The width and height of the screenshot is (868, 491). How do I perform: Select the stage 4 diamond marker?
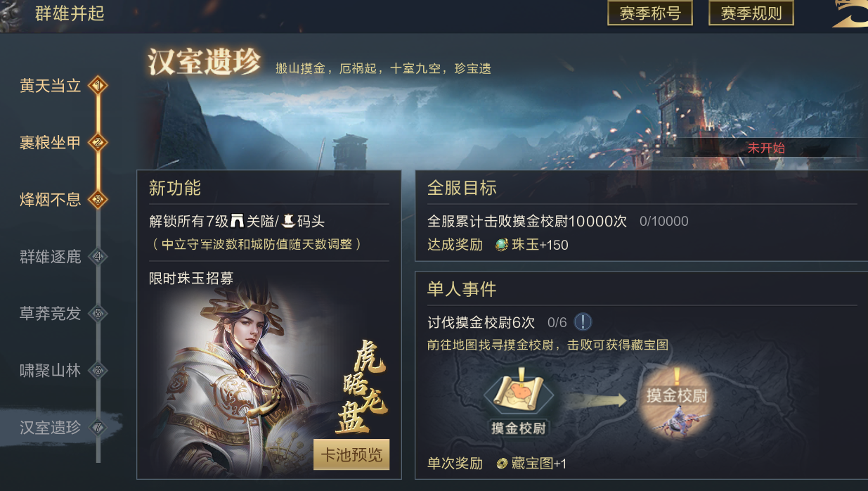98,257
